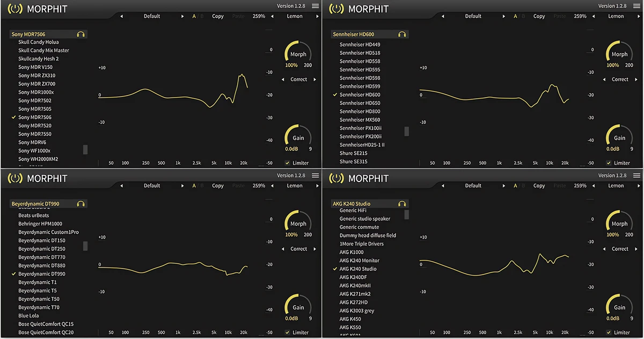Select state A in Beyerdynamic DT990 window
Viewport: 644px width, 339px height.
pyautogui.click(x=194, y=186)
